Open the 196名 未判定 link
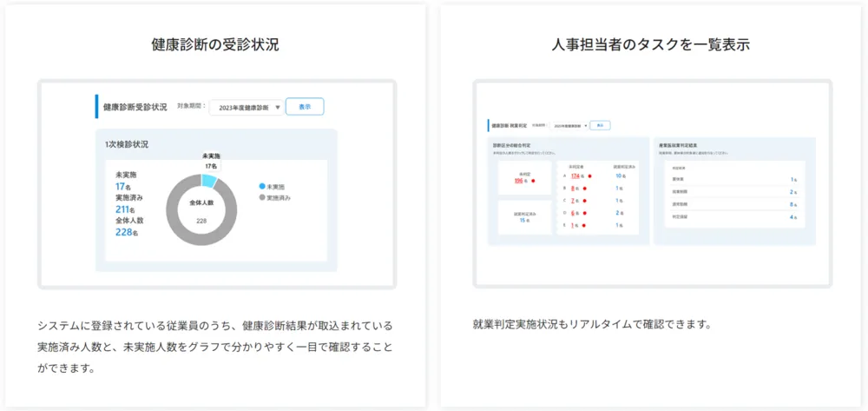The width and height of the screenshot is (868, 411). [521, 181]
